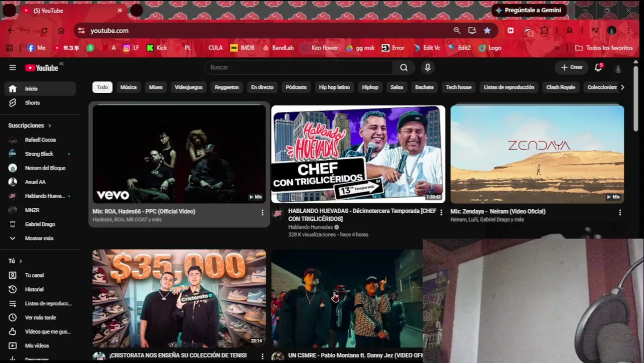The height and width of the screenshot is (363, 644).
Task: Show more filter chips with right arrow
Action: (622, 87)
